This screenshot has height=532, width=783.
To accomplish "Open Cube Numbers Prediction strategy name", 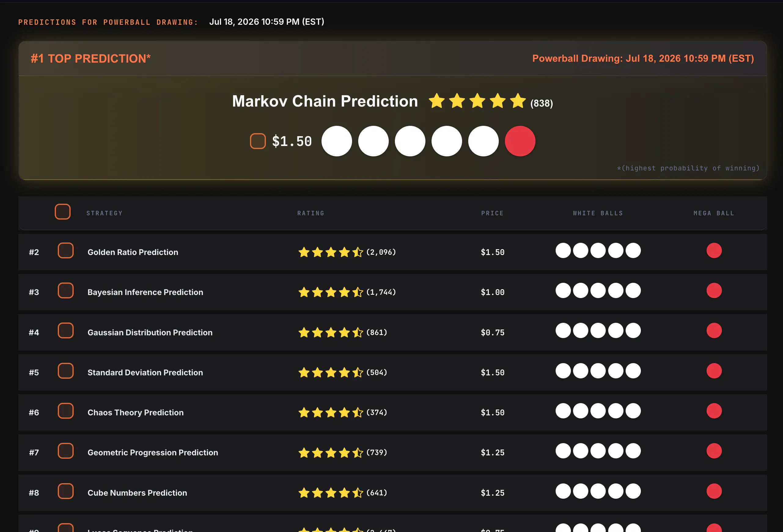I will coord(137,493).
